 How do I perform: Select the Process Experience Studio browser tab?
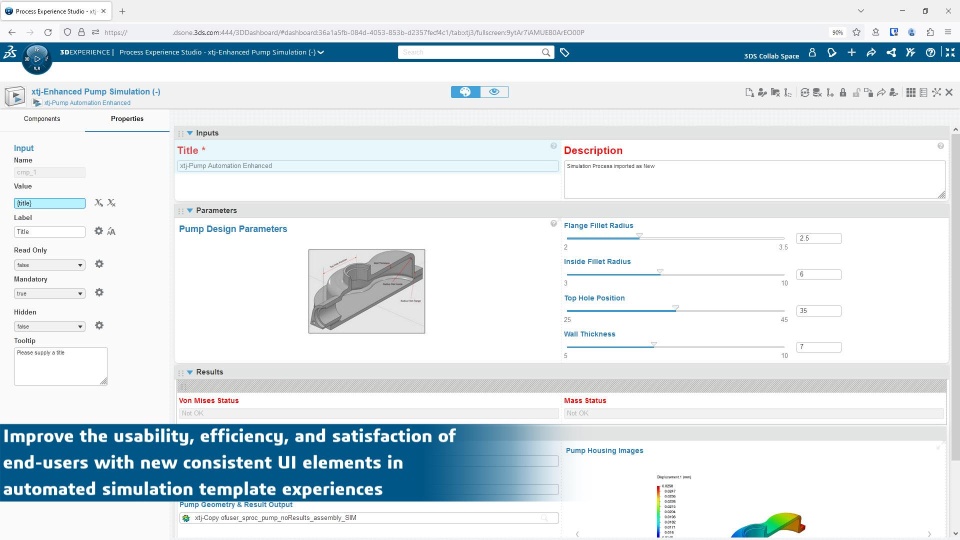pyautogui.click(x=55, y=11)
